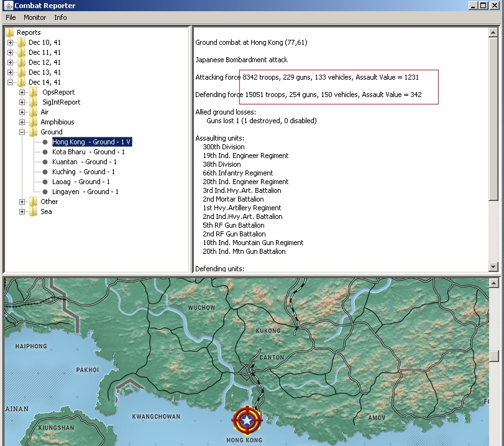This screenshot has height=446, width=504.
Task: Click the Dec 11, 41 folder icon
Action: coord(21,52)
